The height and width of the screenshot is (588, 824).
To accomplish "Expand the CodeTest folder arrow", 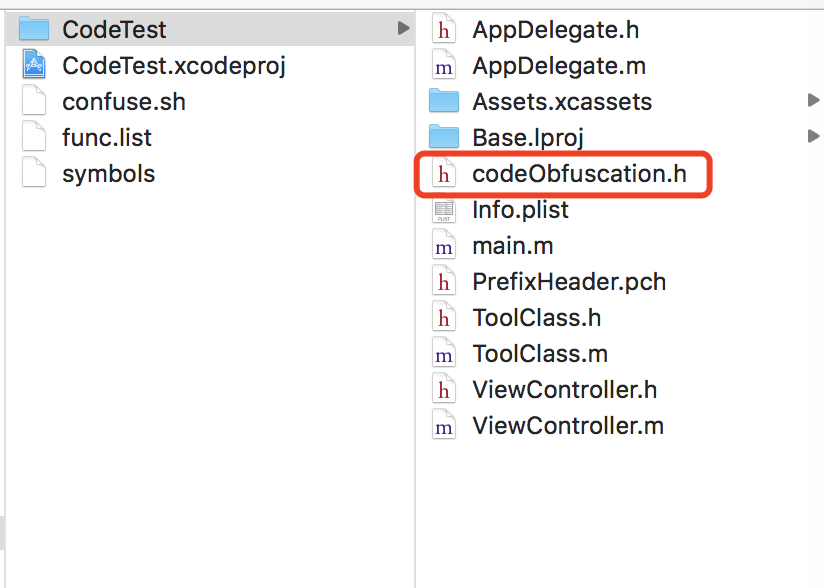I will (x=403, y=29).
